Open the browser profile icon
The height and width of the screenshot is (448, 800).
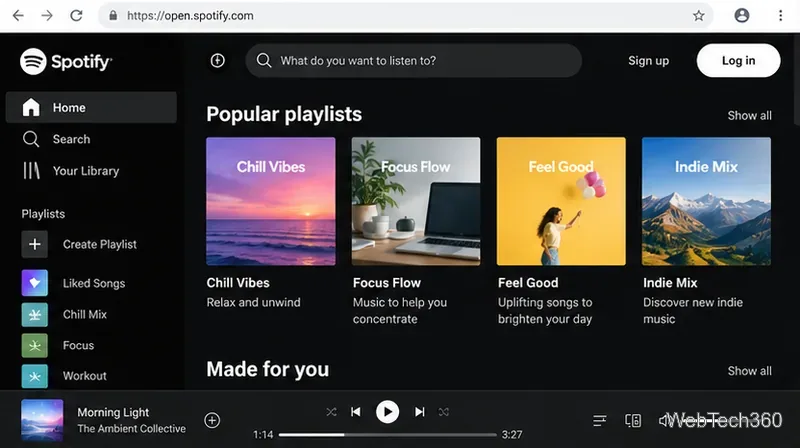pyautogui.click(x=741, y=16)
